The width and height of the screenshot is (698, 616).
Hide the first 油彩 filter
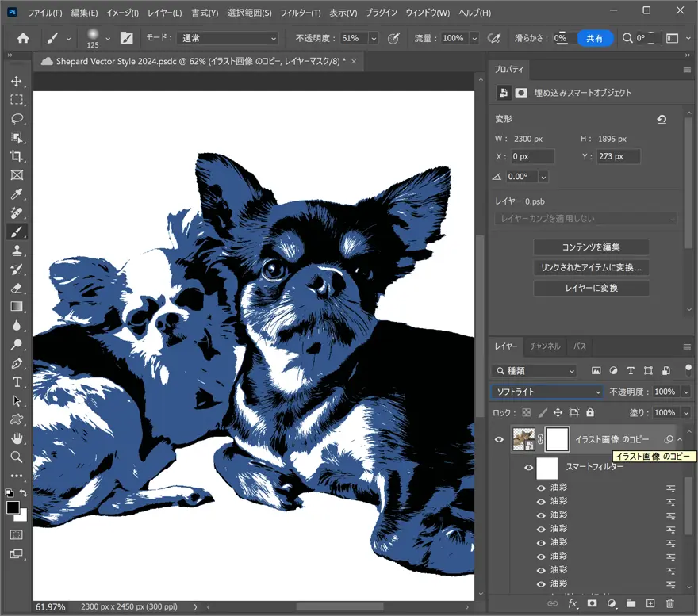pos(541,488)
